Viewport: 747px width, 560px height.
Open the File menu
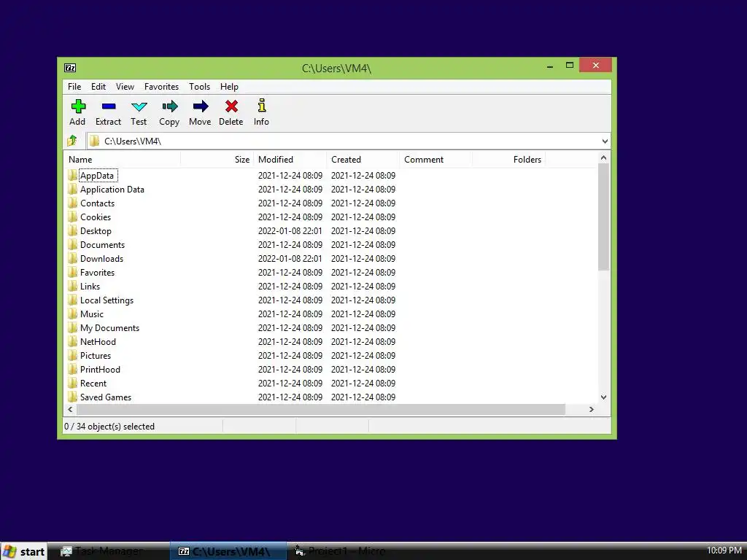tap(74, 87)
